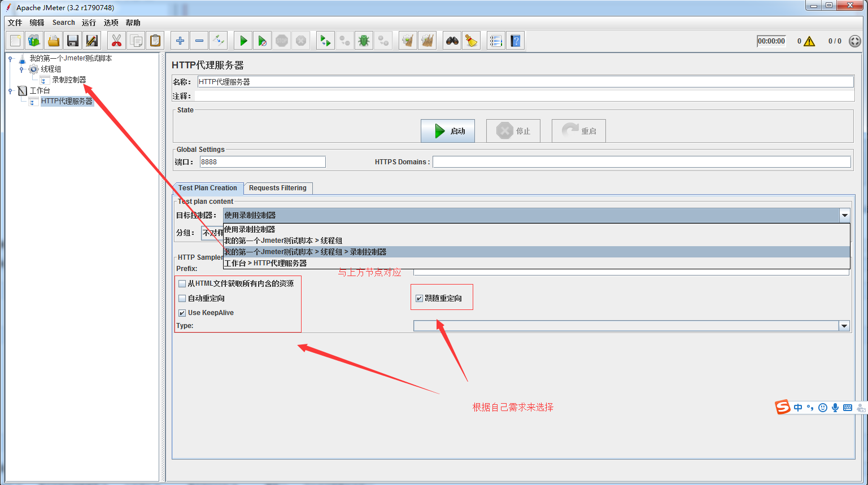Switch to Requests Filtering tab
The height and width of the screenshot is (485, 868).
coord(278,188)
